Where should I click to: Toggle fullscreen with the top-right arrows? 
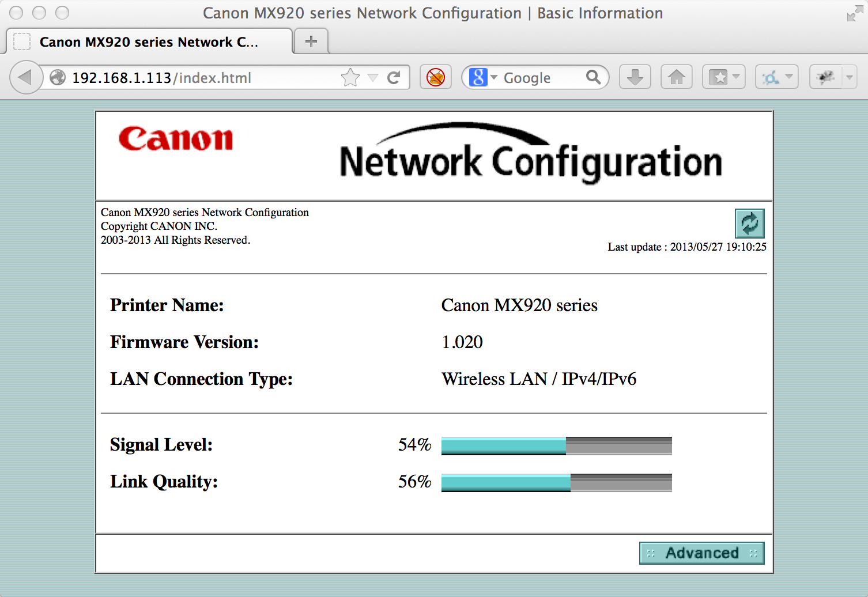click(854, 14)
